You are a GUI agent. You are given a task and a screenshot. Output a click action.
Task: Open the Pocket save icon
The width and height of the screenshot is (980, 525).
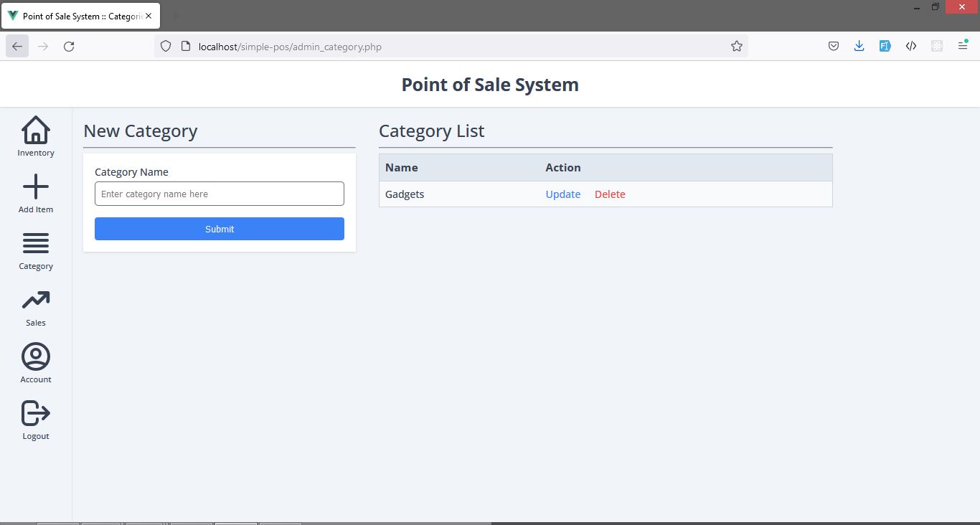point(834,46)
